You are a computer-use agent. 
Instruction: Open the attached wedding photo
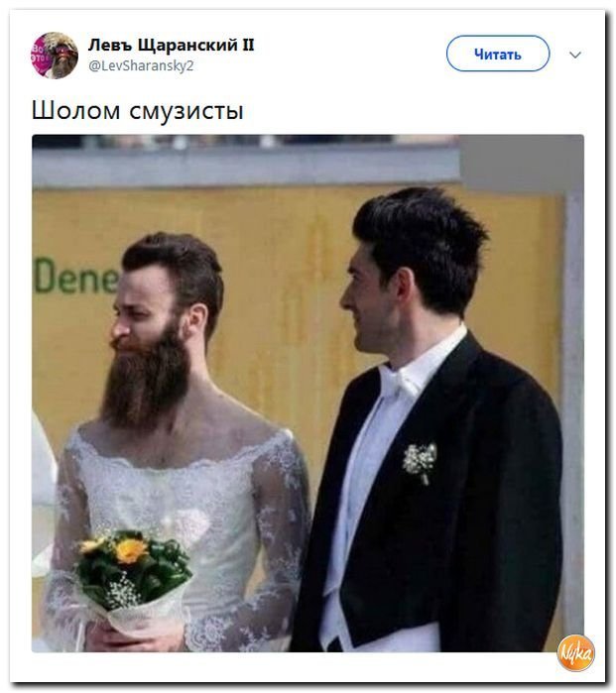pyautogui.click(x=308, y=393)
